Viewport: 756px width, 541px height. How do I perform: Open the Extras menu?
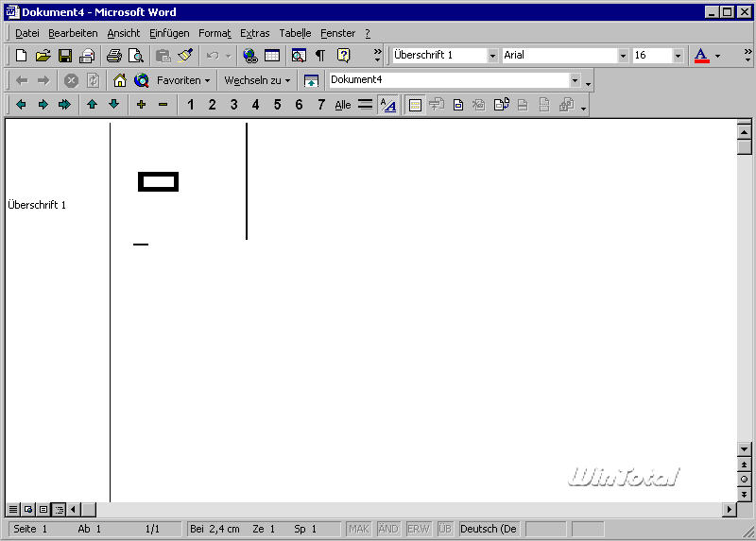point(254,33)
